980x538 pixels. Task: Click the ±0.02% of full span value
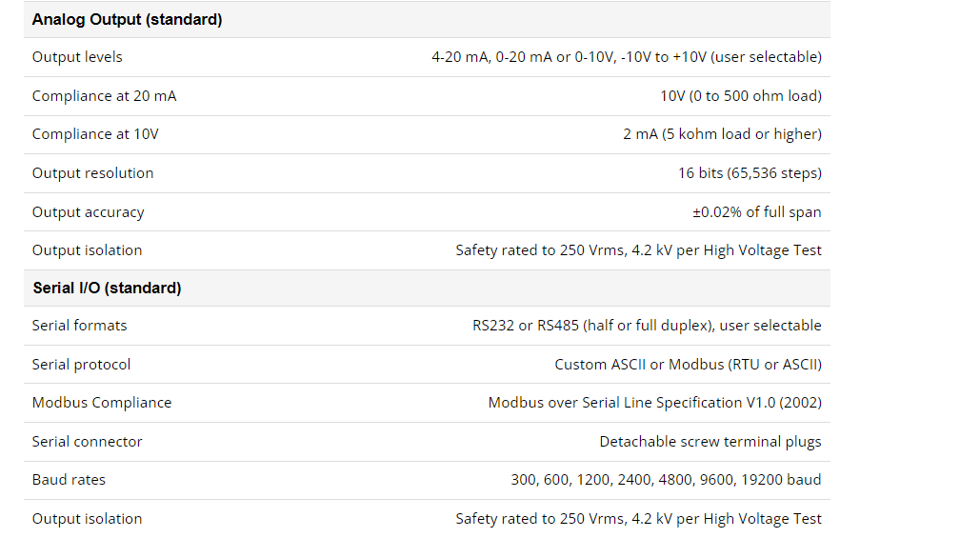pos(756,211)
